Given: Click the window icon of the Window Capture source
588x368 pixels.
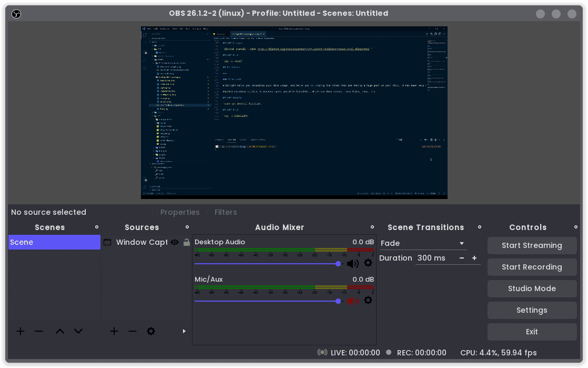Looking at the screenshot, I should pos(107,242).
